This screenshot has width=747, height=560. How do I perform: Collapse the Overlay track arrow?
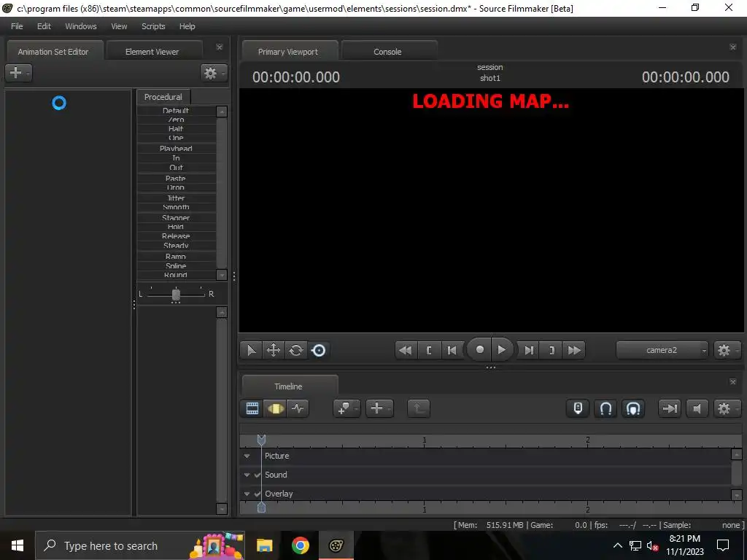[x=247, y=494]
